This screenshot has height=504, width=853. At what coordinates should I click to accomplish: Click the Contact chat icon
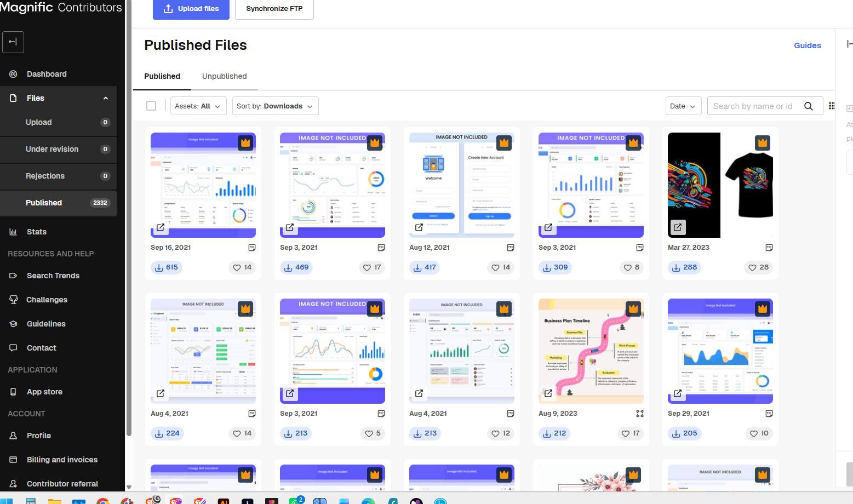point(13,348)
